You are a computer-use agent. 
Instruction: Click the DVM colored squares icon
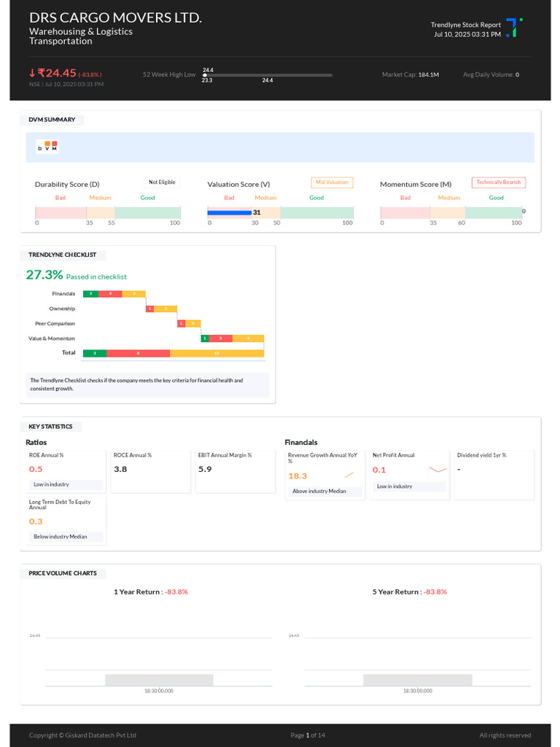[x=47, y=146]
